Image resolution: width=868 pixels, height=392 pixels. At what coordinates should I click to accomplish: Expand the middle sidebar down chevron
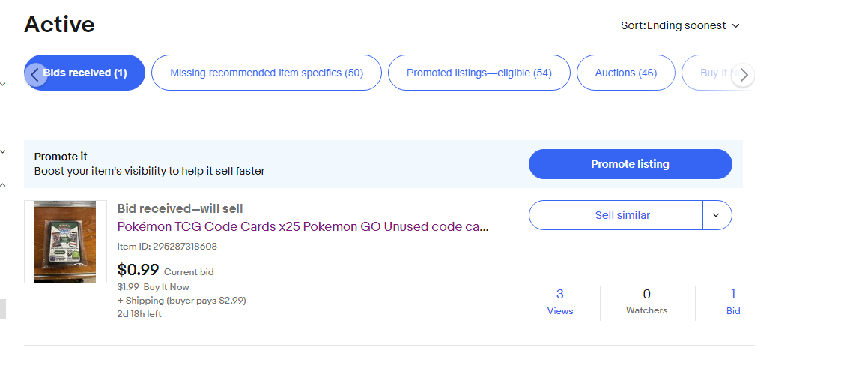tap(3, 151)
